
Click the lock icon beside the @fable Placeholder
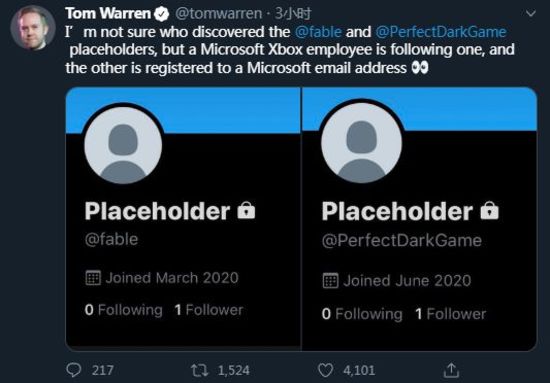click(x=246, y=210)
